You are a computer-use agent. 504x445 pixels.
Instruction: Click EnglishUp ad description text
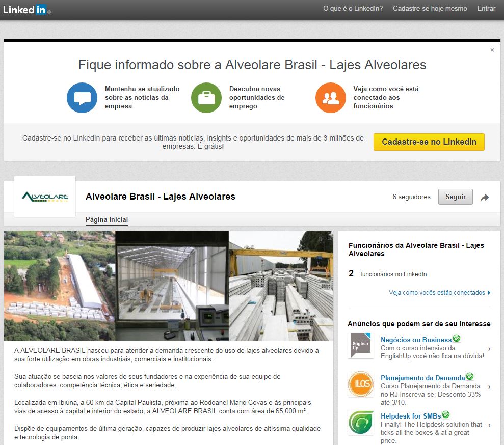tap(432, 352)
